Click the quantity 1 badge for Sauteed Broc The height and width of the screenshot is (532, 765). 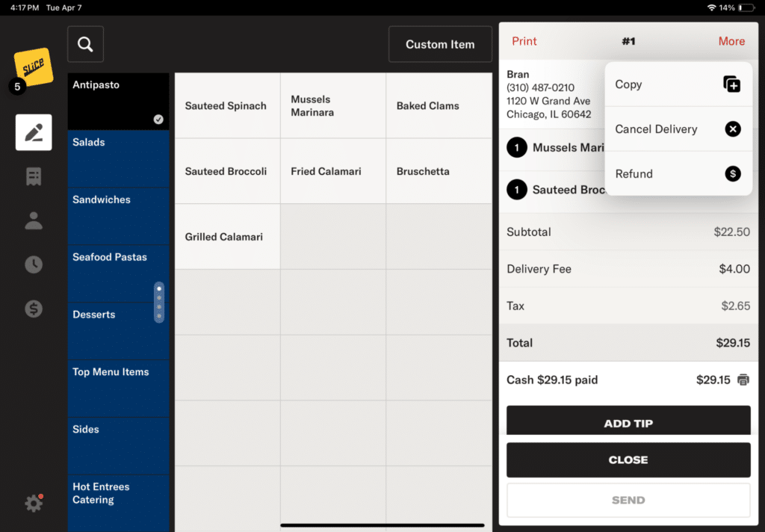[x=517, y=189]
